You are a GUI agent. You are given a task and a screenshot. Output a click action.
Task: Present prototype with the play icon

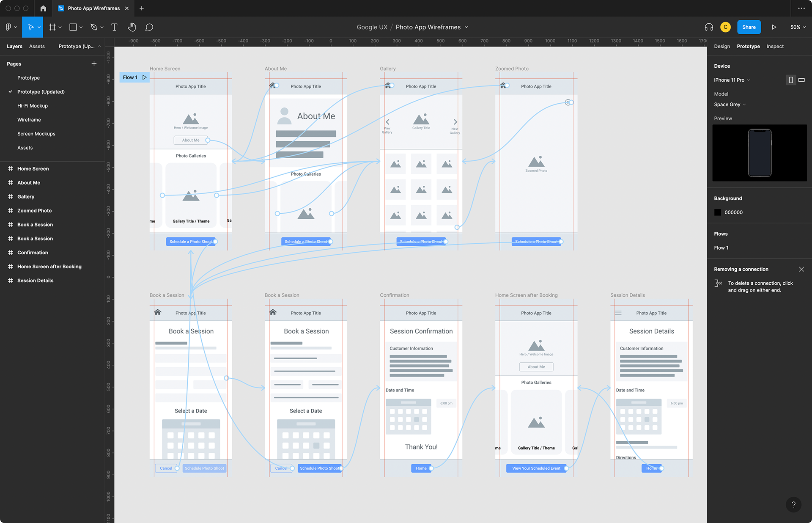click(x=774, y=27)
